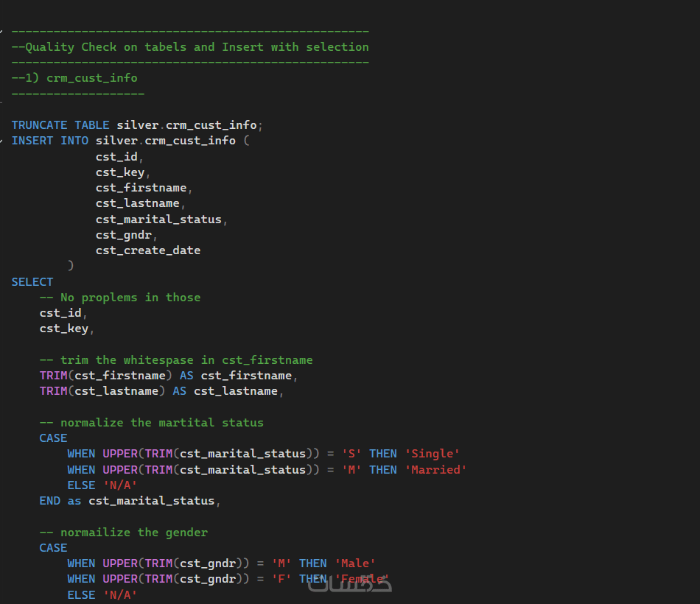
Task: Click the END keyword before 'as cst_marital_status'
Action: (49, 501)
